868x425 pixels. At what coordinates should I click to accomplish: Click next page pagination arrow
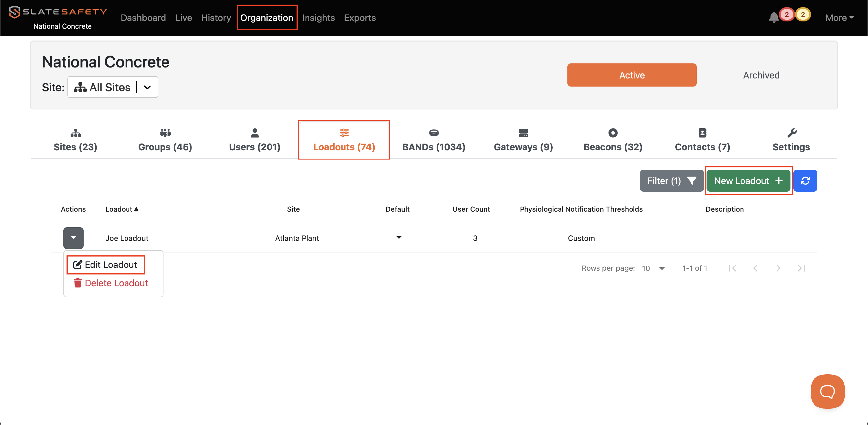(778, 268)
